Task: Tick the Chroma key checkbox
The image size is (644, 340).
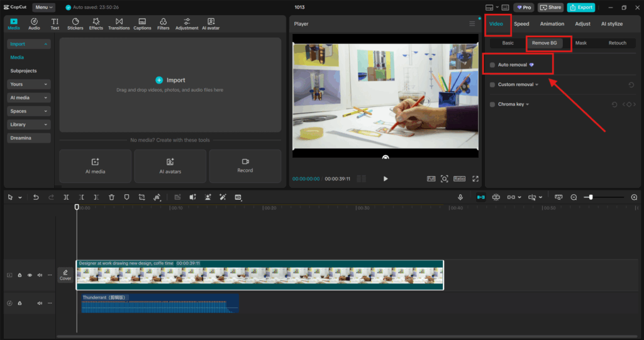Action: click(x=492, y=104)
